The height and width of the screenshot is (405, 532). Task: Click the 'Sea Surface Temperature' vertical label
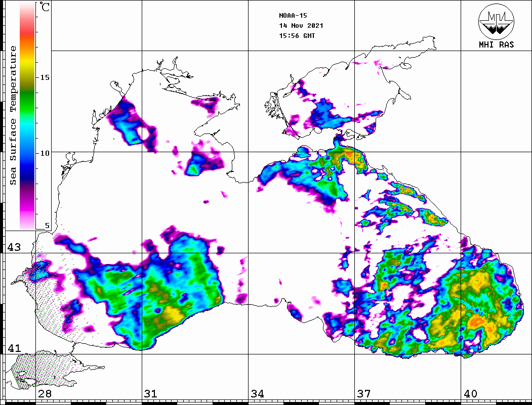pos(13,115)
